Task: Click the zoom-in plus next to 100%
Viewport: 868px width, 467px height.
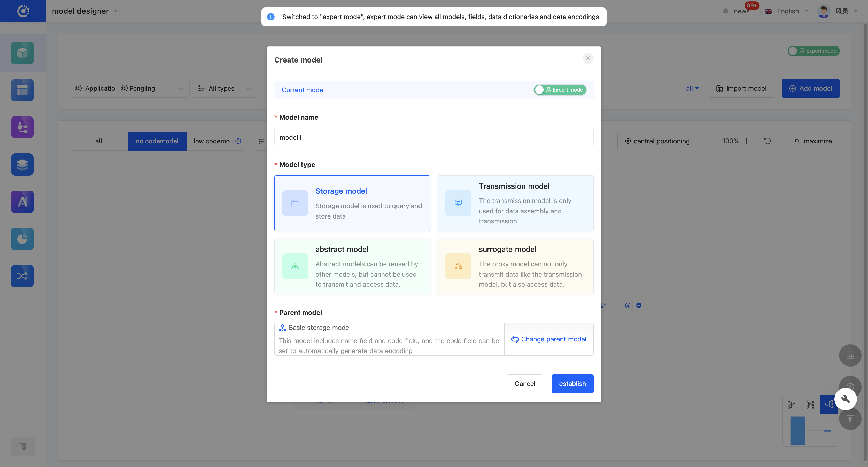Action: pos(747,141)
